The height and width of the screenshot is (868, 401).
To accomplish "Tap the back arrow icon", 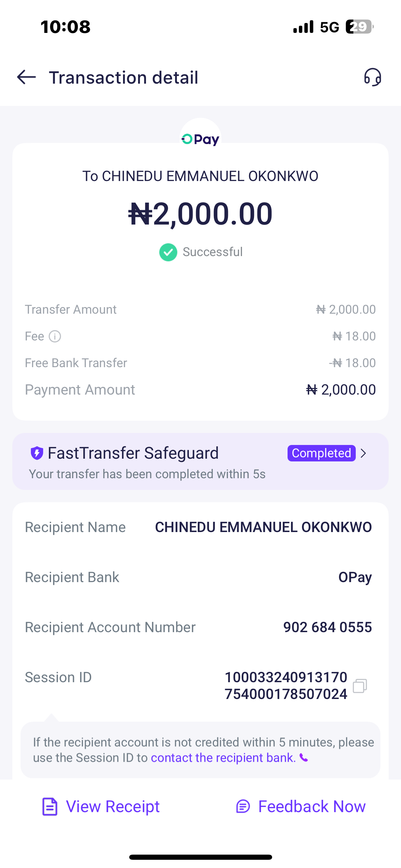I will point(26,77).
